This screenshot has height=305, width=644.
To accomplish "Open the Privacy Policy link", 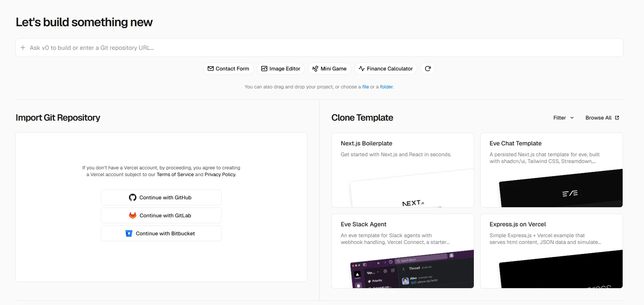I will click(220, 175).
